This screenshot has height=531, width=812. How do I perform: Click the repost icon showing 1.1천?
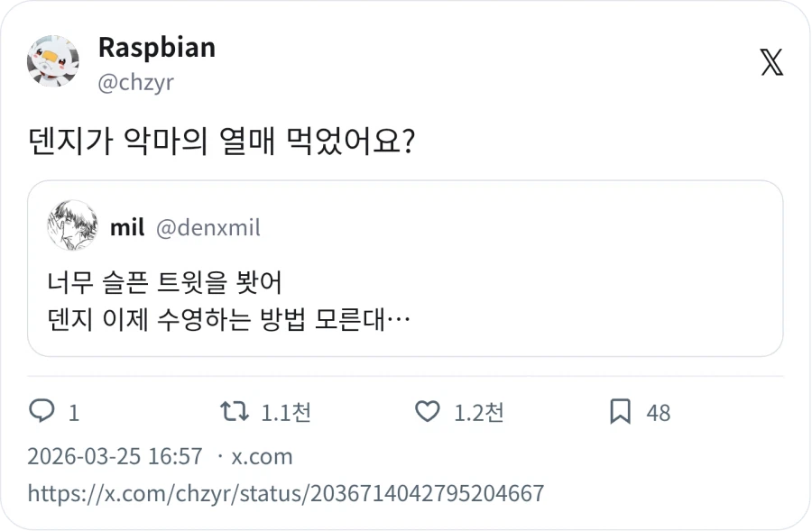235,413
